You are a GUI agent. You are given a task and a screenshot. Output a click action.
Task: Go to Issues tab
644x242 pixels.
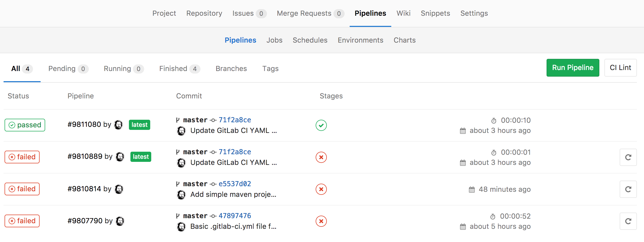coord(249,13)
